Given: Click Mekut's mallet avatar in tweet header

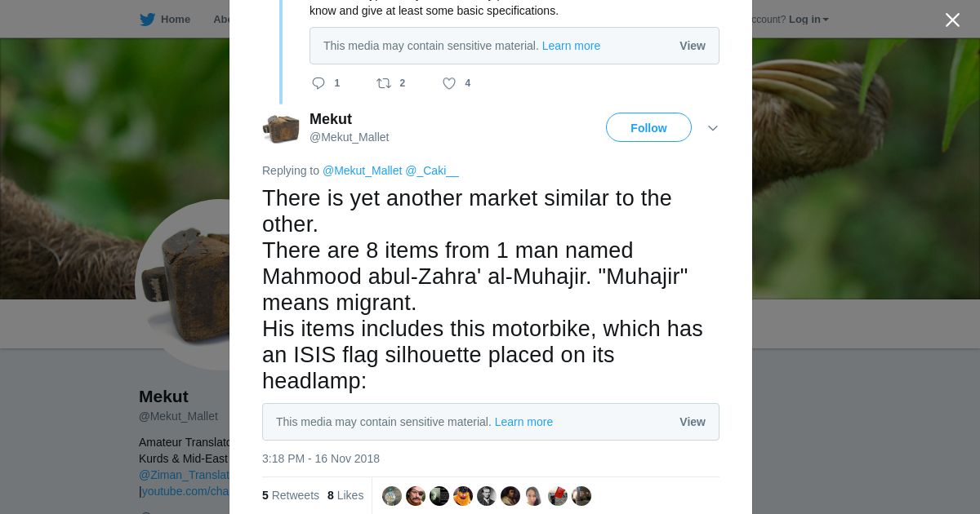Looking at the screenshot, I should (x=281, y=129).
